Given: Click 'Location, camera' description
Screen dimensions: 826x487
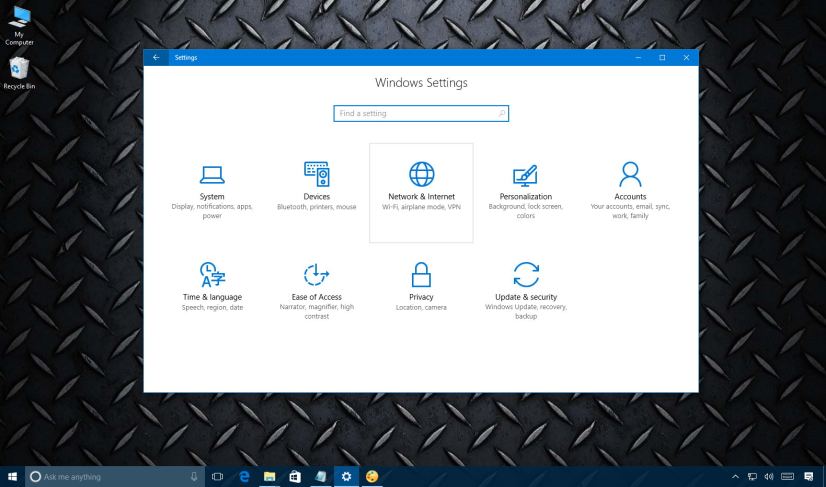Looking at the screenshot, I should pyautogui.click(x=421, y=307).
